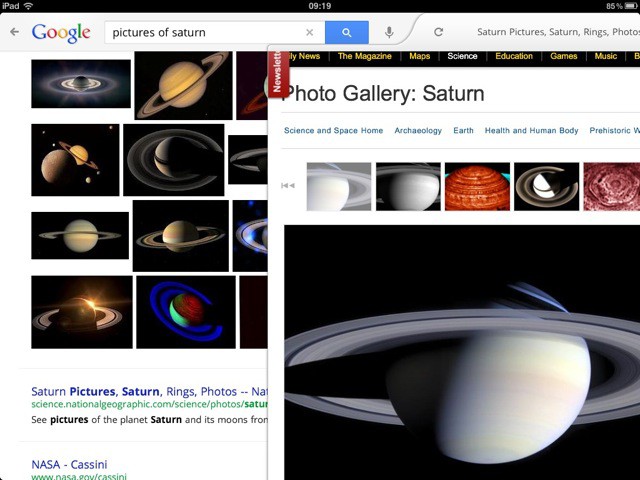Open the backlit glowing-ring Saturn image result

pyautogui.click(x=81, y=84)
